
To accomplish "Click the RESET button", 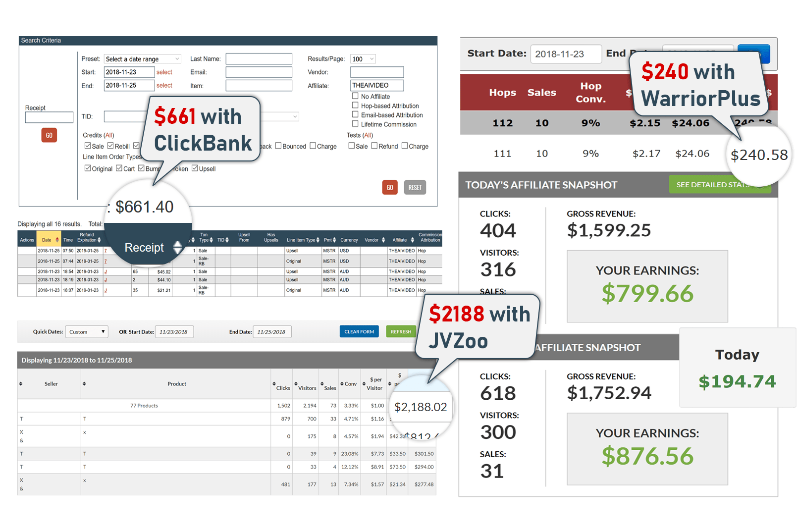I will click(x=415, y=187).
